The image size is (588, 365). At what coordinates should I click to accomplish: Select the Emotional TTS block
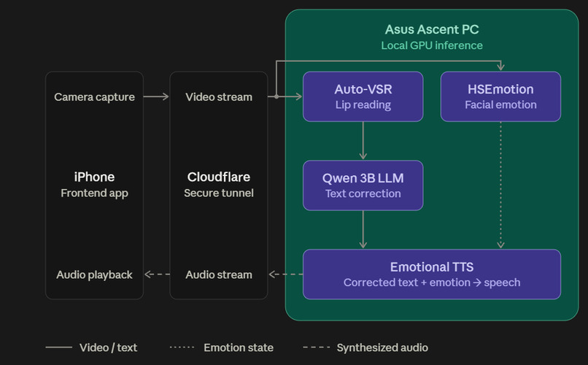432,274
